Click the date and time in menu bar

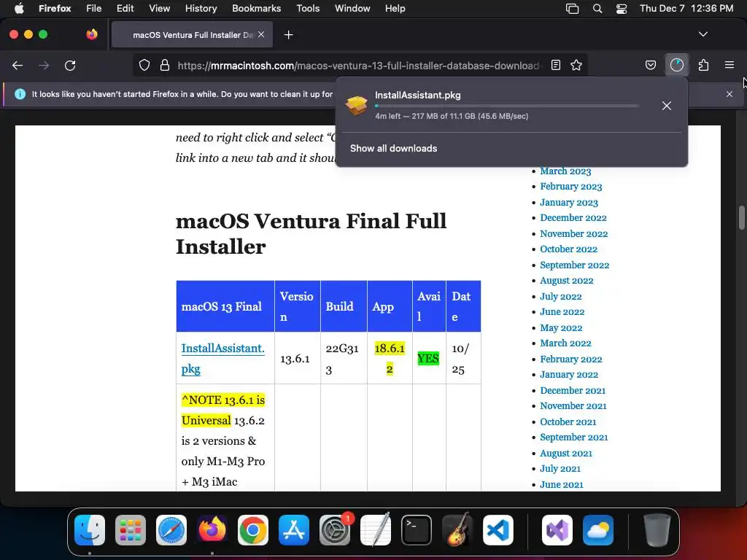coord(686,8)
